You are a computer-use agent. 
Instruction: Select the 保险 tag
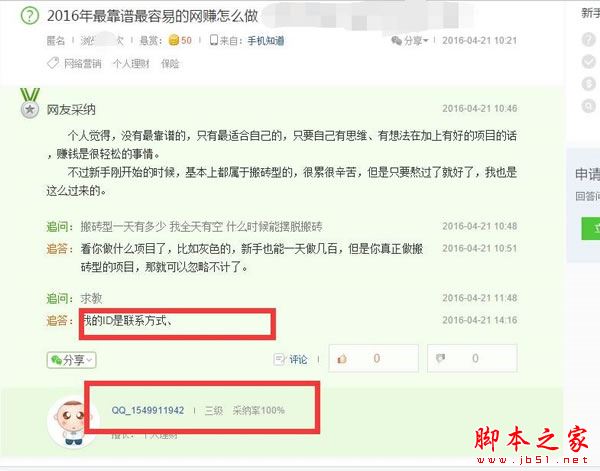(x=170, y=64)
